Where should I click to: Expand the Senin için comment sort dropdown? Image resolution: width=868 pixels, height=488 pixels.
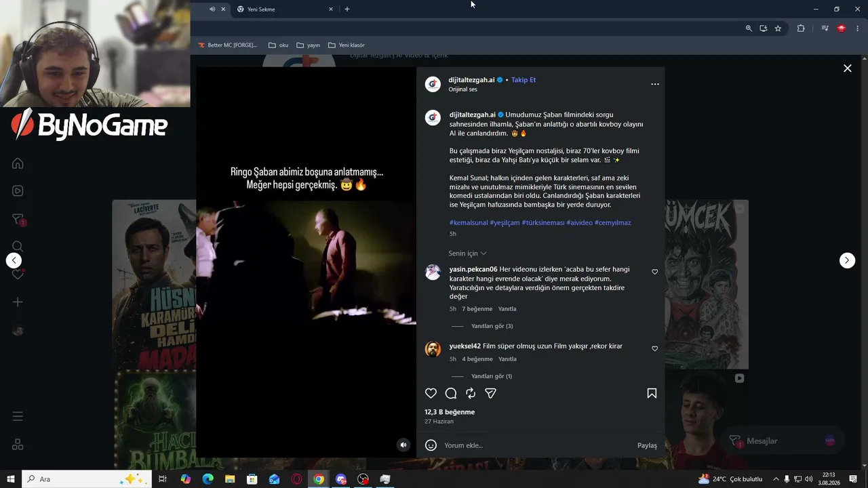(467, 253)
